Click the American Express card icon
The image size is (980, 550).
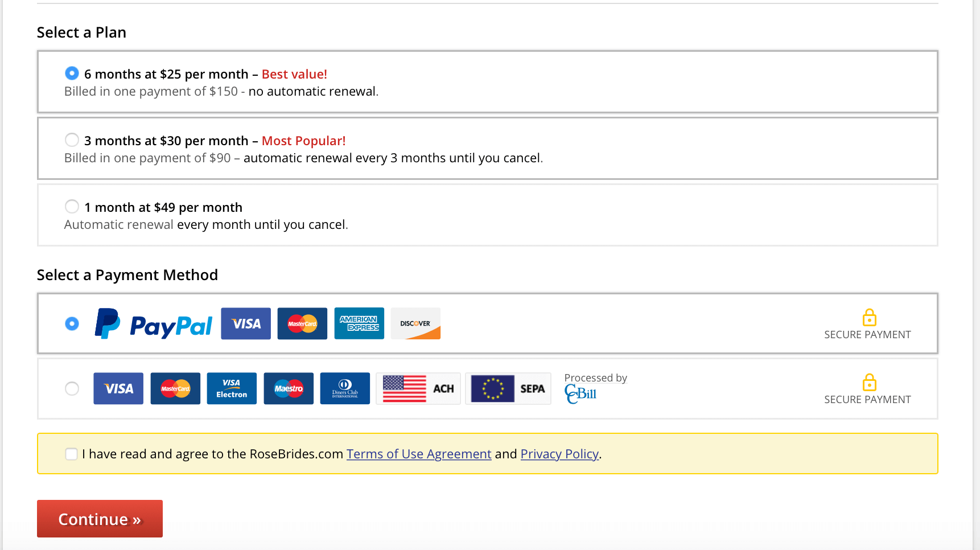coord(359,323)
